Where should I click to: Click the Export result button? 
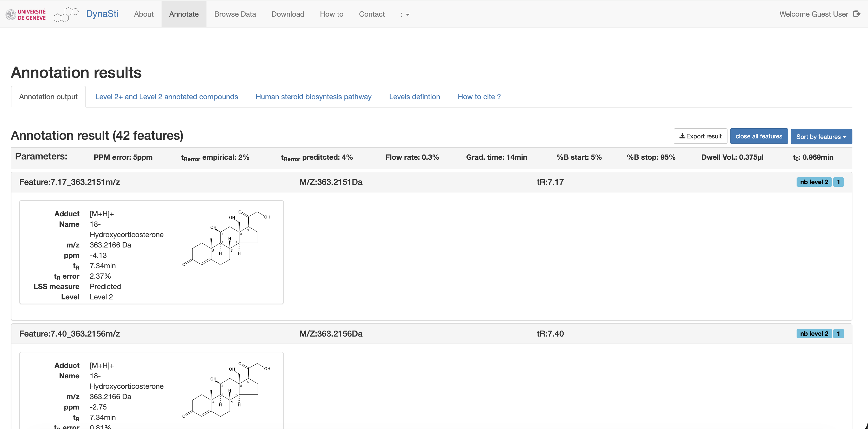[700, 136]
